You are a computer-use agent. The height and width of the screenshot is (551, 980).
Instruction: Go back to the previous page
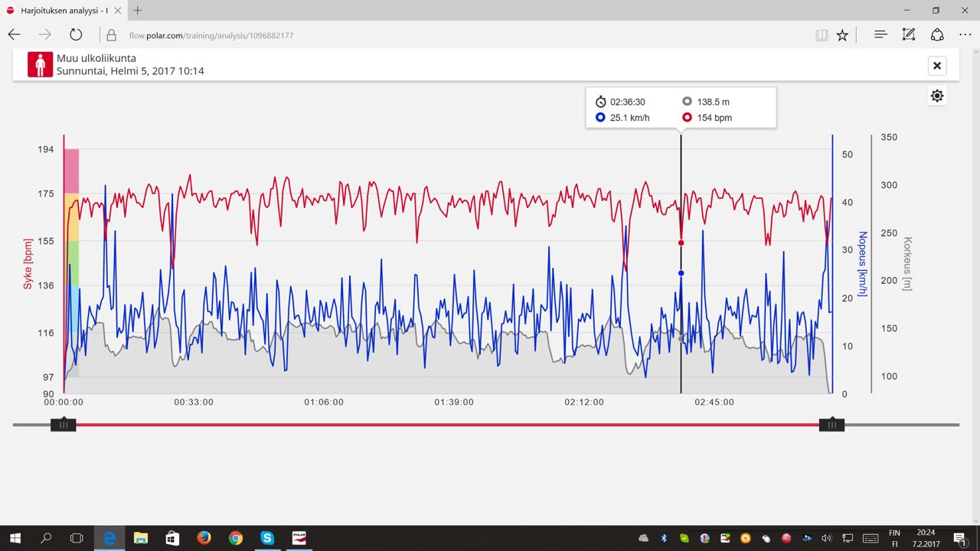[x=14, y=34]
